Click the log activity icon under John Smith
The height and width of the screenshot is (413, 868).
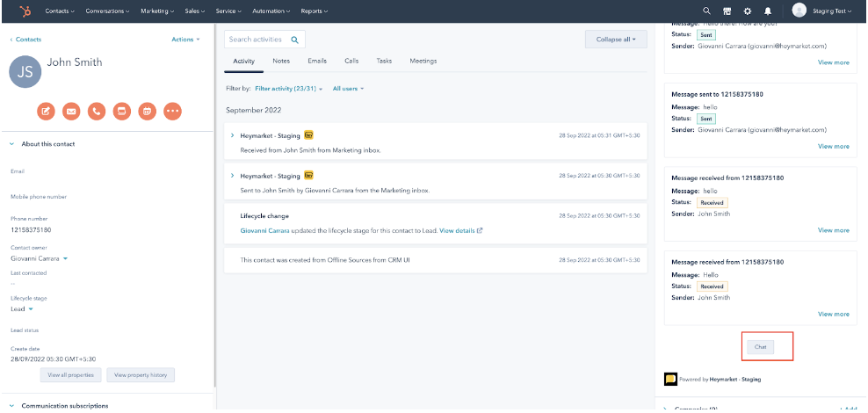pos(122,112)
